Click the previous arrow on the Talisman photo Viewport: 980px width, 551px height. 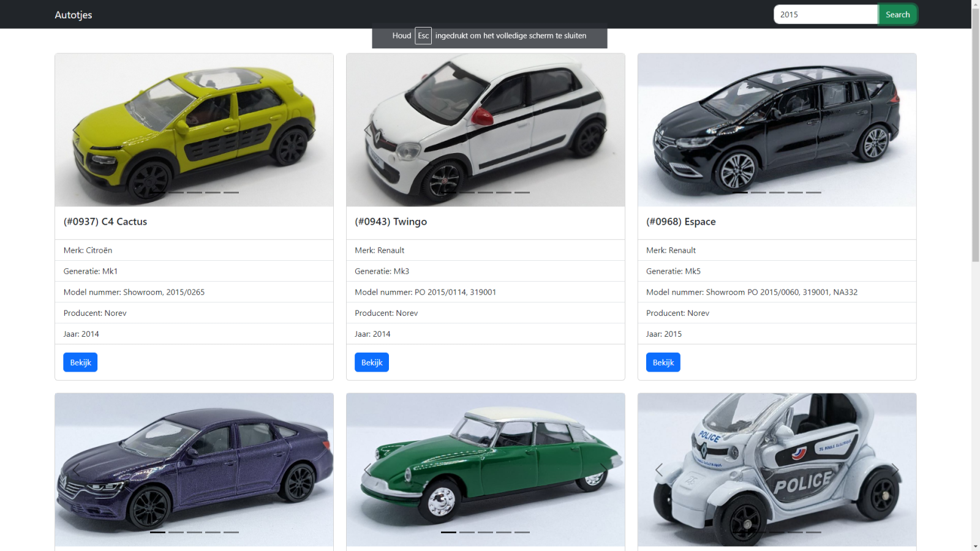point(74,470)
